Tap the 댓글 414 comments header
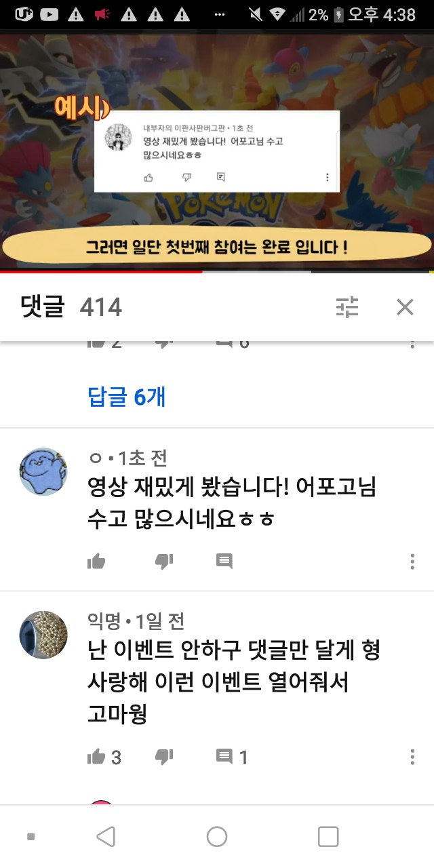 tap(71, 308)
